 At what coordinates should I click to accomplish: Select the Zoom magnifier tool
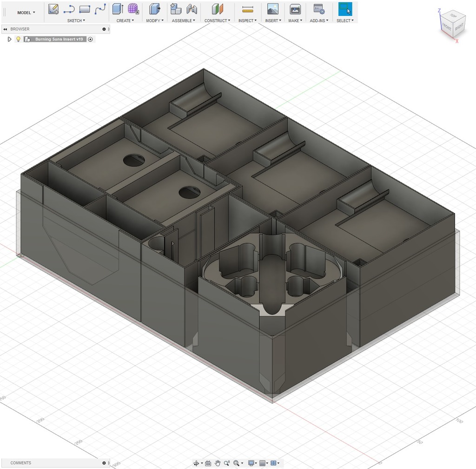click(227, 463)
